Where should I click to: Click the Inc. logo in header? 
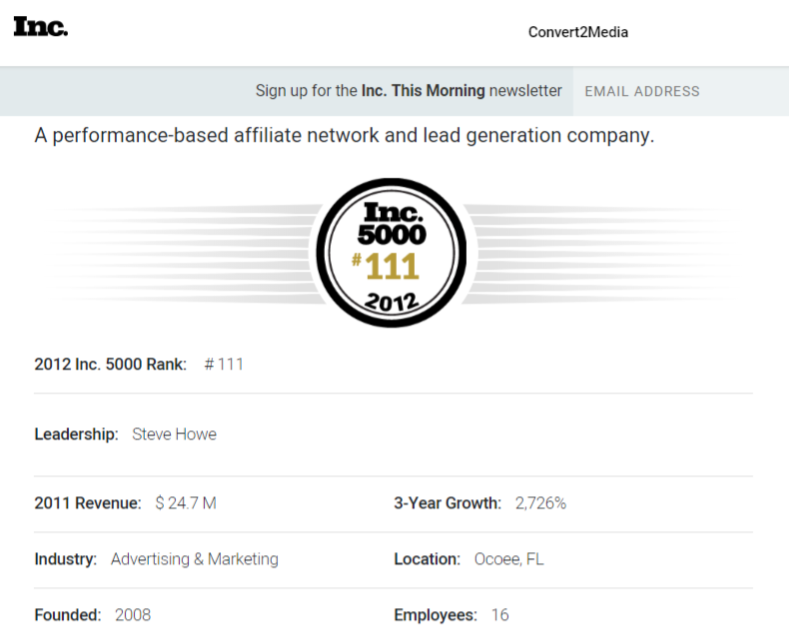click(x=41, y=27)
